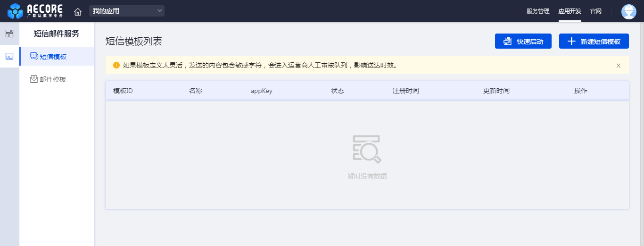
Task: Open 邮件模板 in the sidebar
Action: [x=52, y=79]
